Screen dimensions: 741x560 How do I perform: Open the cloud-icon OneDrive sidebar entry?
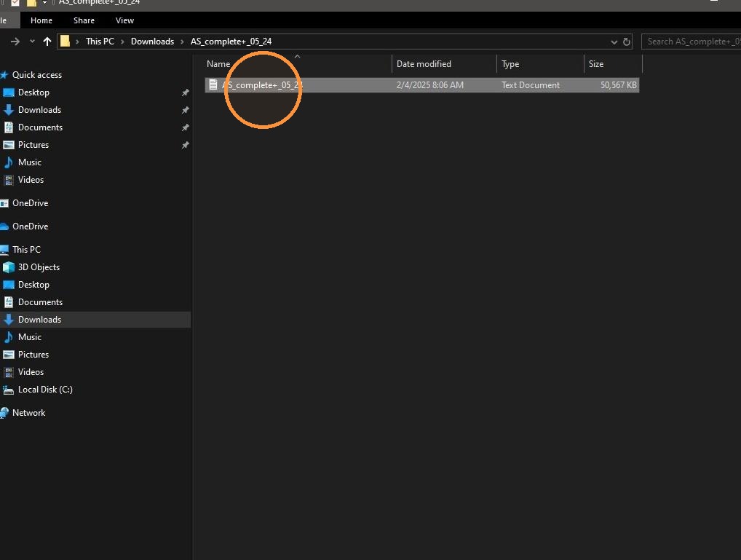pyautogui.click(x=31, y=226)
